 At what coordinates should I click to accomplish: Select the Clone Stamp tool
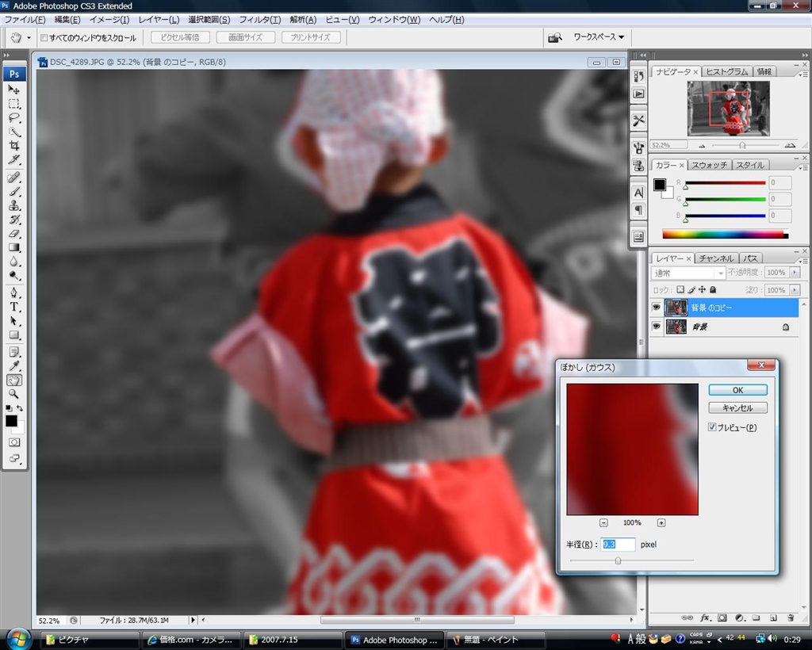14,205
